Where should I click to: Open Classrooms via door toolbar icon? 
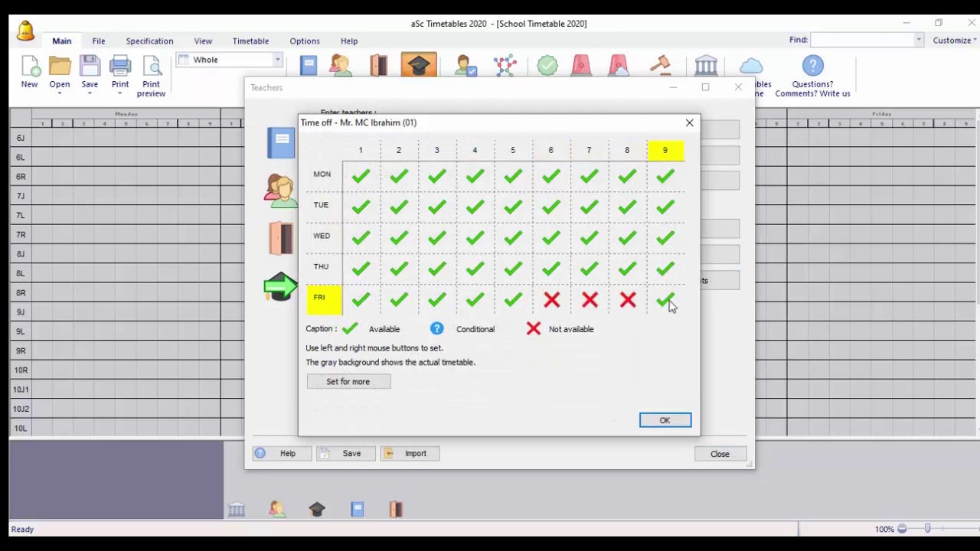pyautogui.click(x=379, y=66)
